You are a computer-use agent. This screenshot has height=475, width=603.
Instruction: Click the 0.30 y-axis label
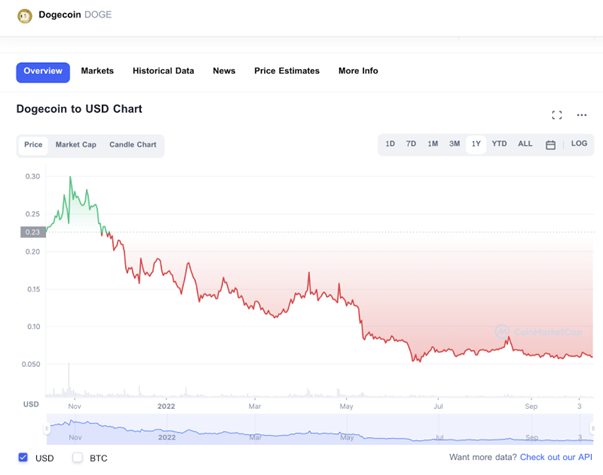coord(33,176)
